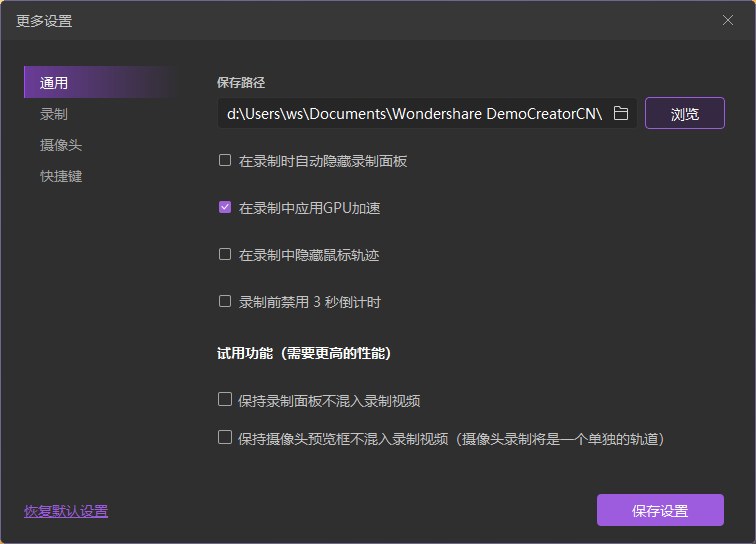Uncheck 在录制中应用GPU加速 checkbox
The width and height of the screenshot is (756, 544).
point(225,208)
